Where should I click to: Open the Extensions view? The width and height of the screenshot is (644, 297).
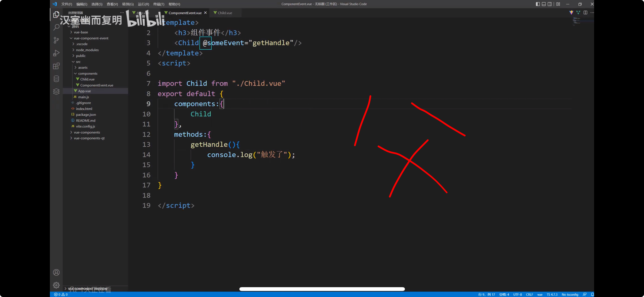pyautogui.click(x=56, y=66)
